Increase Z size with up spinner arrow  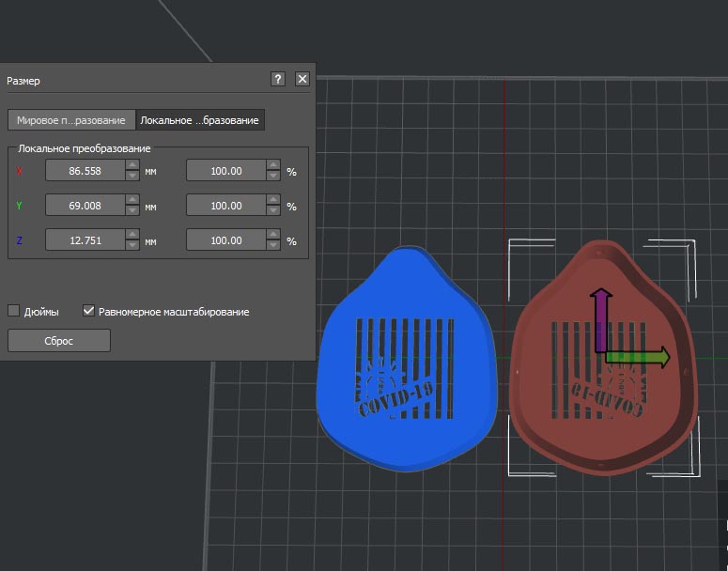[132, 235]
